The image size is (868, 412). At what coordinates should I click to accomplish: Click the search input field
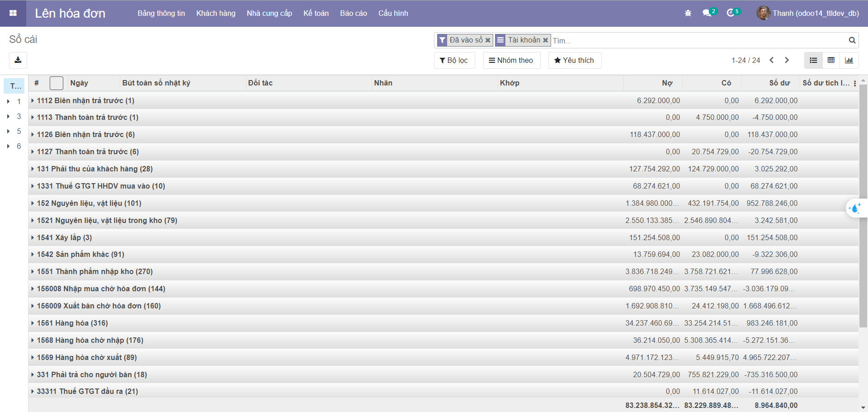[696, 41]
